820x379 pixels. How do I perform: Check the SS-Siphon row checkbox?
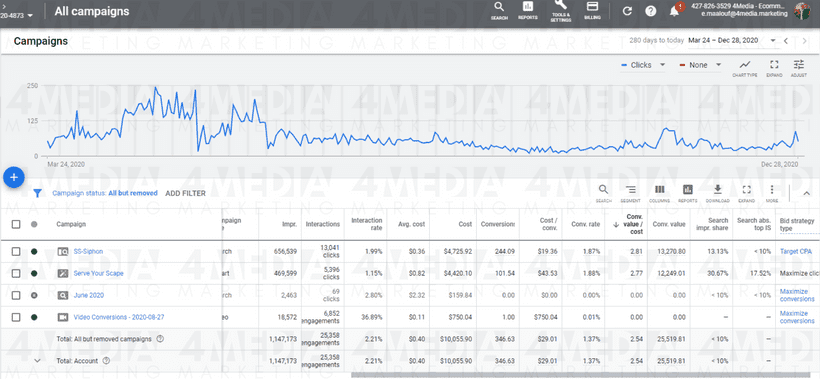(16, 251)
